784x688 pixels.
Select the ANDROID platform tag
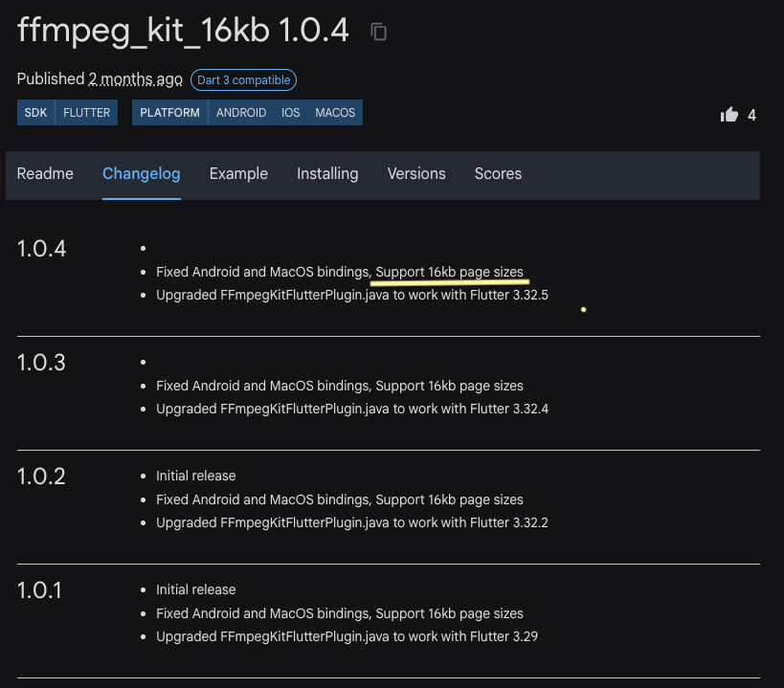(241, 113)
